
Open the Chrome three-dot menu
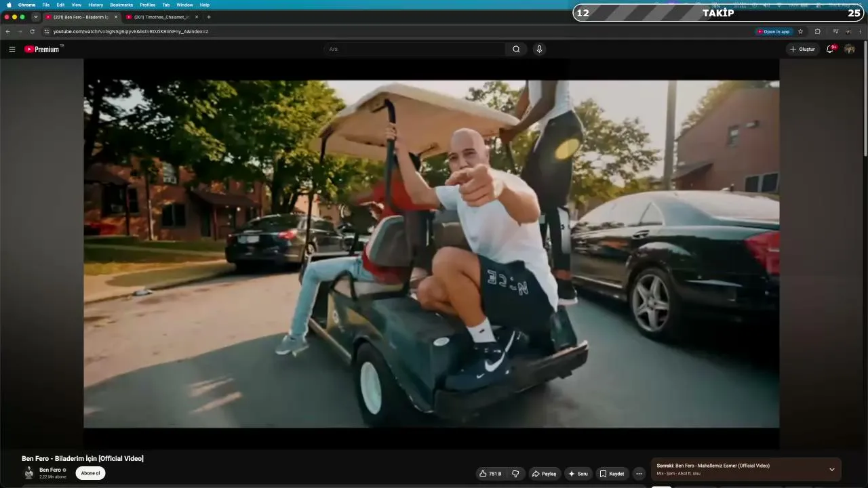861,31
